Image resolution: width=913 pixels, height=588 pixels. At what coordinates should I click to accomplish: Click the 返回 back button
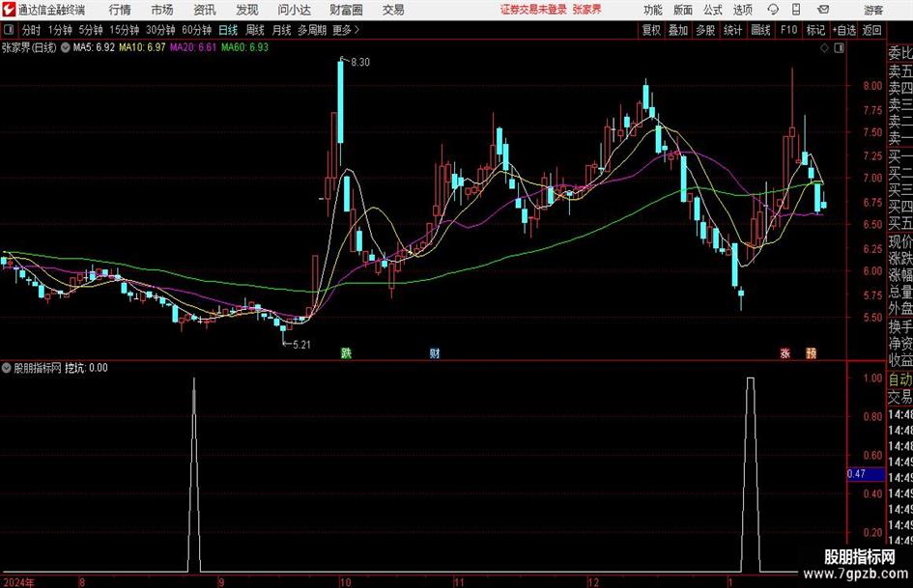tap(872, 30)
